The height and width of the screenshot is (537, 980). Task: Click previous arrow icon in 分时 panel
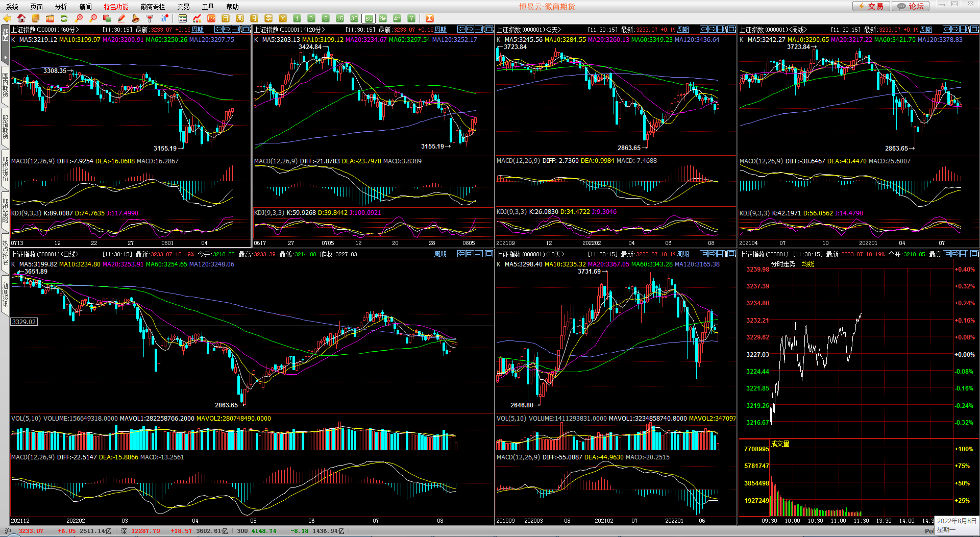tap(947, 254)
